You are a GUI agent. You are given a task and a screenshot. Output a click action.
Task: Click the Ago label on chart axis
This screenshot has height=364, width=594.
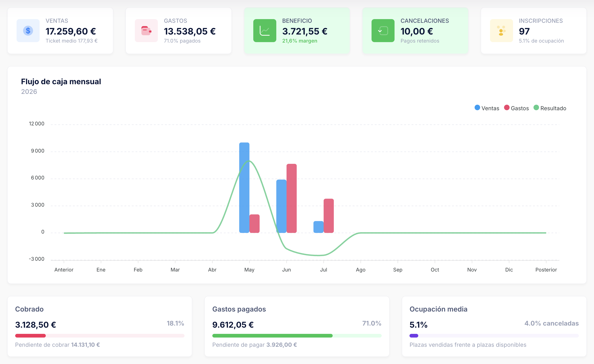[x=361, y=269]
